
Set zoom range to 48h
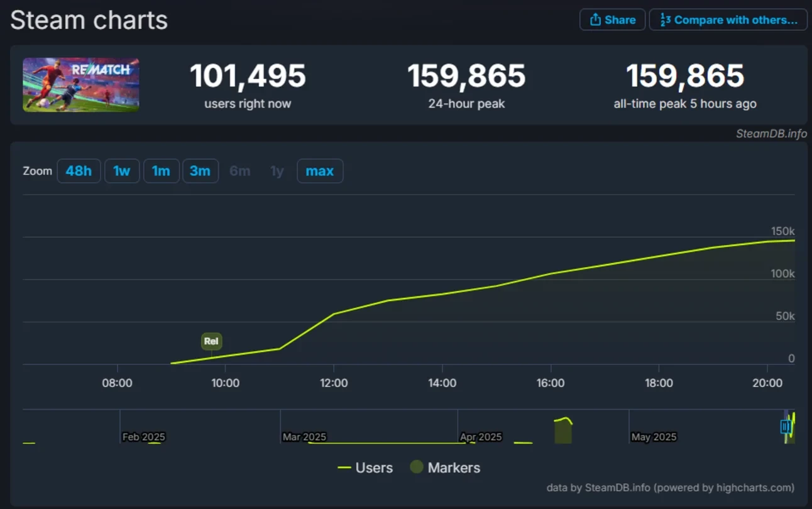tap(79, 171)
